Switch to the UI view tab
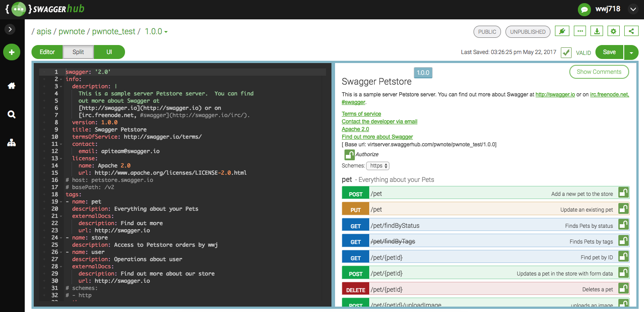Screen dimensions: 644x312 [109, 52]
